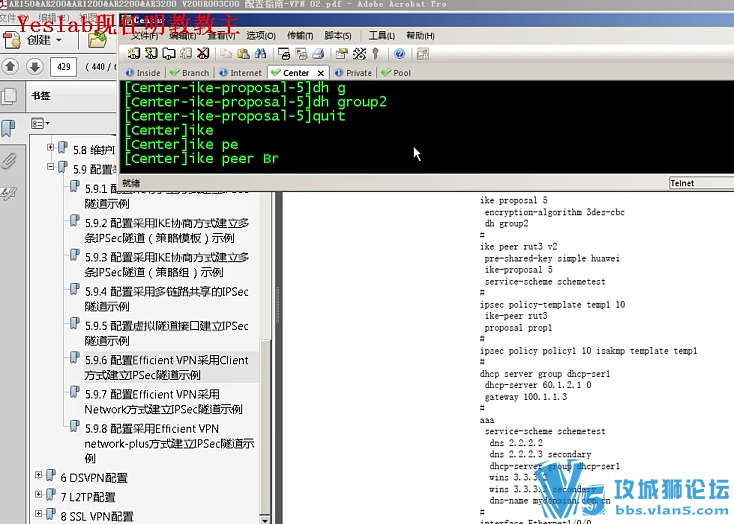Click the last grayed icon in SecureCRT toolbar

[x=423, y=53]
